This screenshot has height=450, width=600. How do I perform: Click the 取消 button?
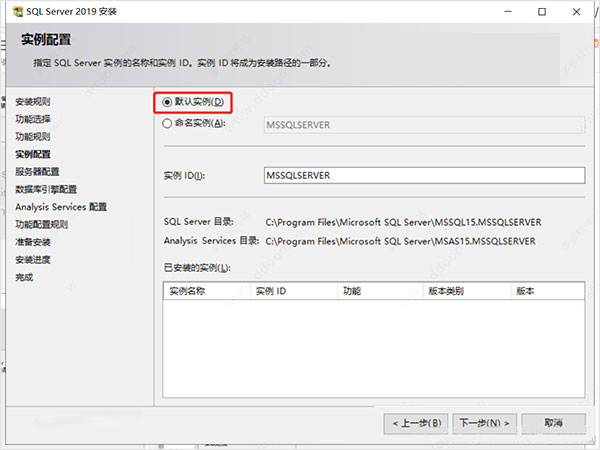[x=553, y=423]
